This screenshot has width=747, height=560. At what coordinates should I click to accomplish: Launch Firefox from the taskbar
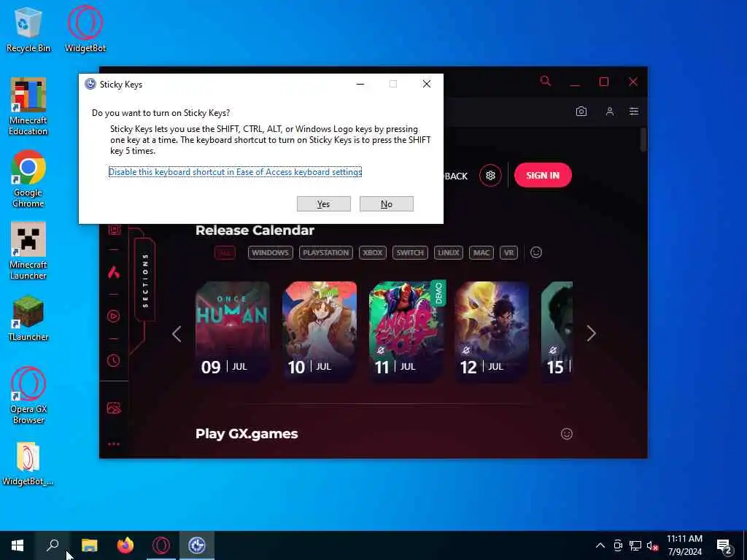click(125, 545)
